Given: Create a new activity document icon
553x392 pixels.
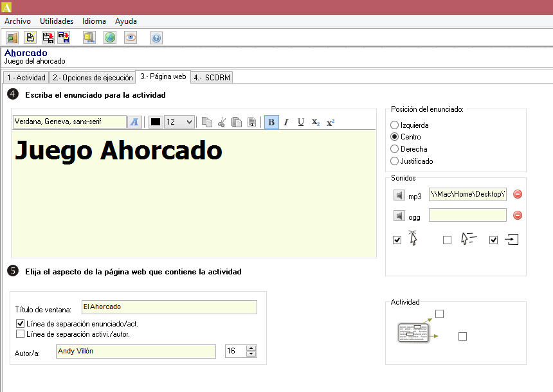Looking at the screenshot, I should tap(30, 38).
